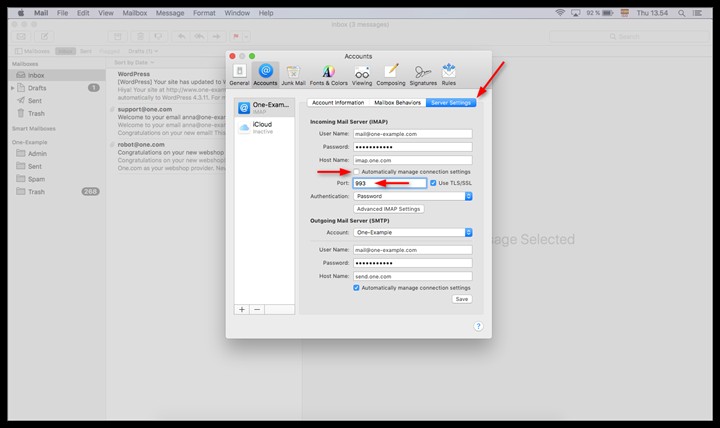This screenshot has height=428, width=720.
Task: Open the outgoing server Account dropdown
Action: coord(413,232)
